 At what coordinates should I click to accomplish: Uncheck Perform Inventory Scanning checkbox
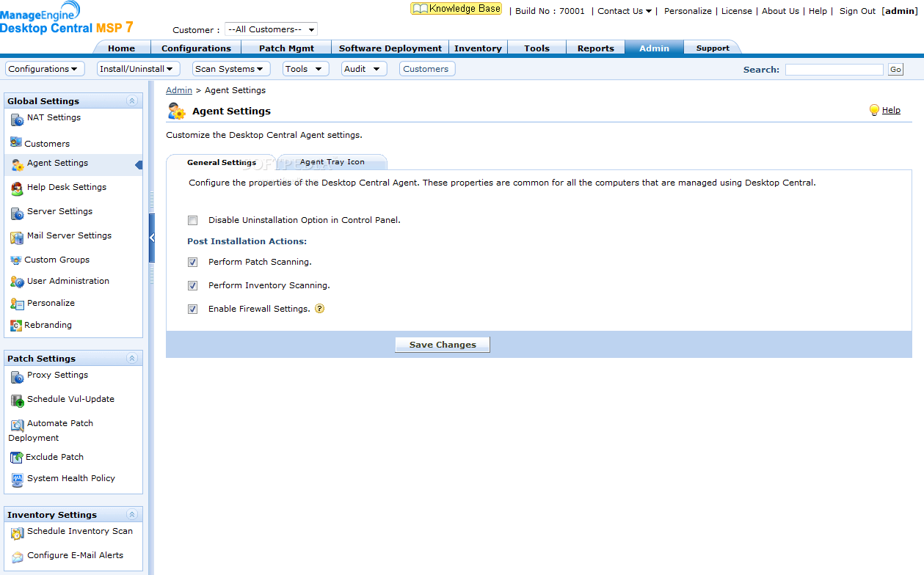coord(193,285)
